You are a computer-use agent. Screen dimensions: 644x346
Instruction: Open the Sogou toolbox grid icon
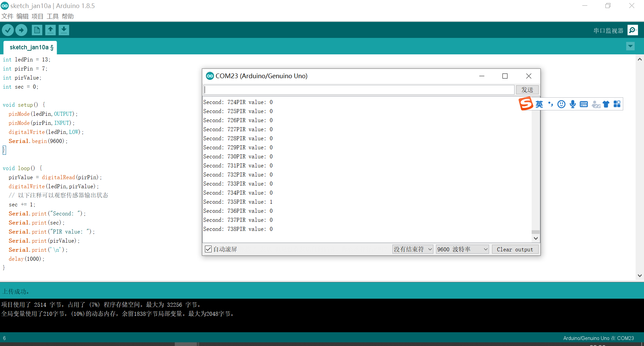(x=617, y=104)
